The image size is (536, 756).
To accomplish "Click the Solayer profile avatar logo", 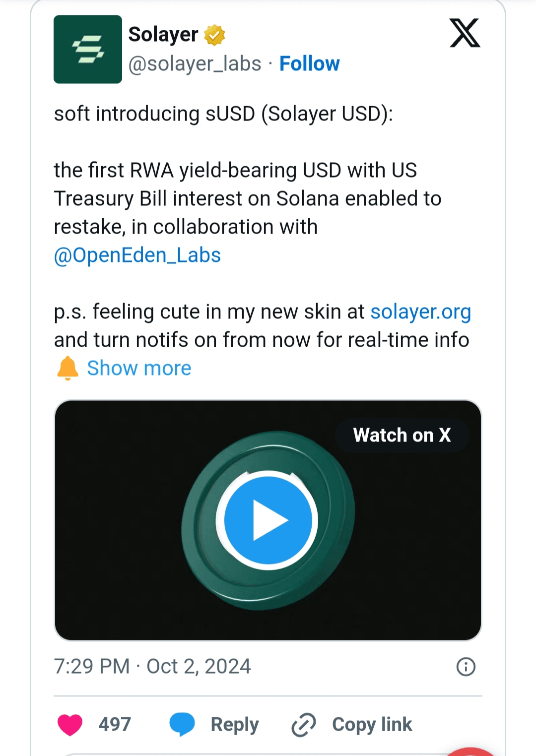I will point(88,49).
